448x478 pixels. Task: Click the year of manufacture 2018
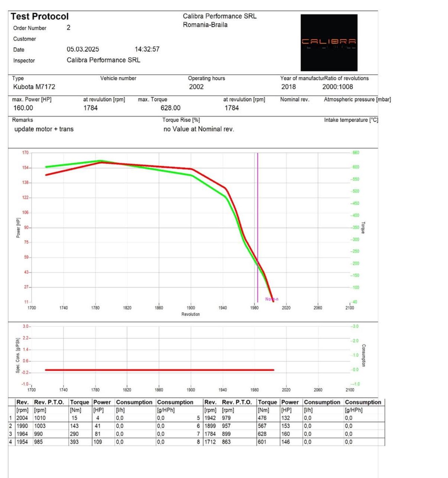[x=289, y=87]
